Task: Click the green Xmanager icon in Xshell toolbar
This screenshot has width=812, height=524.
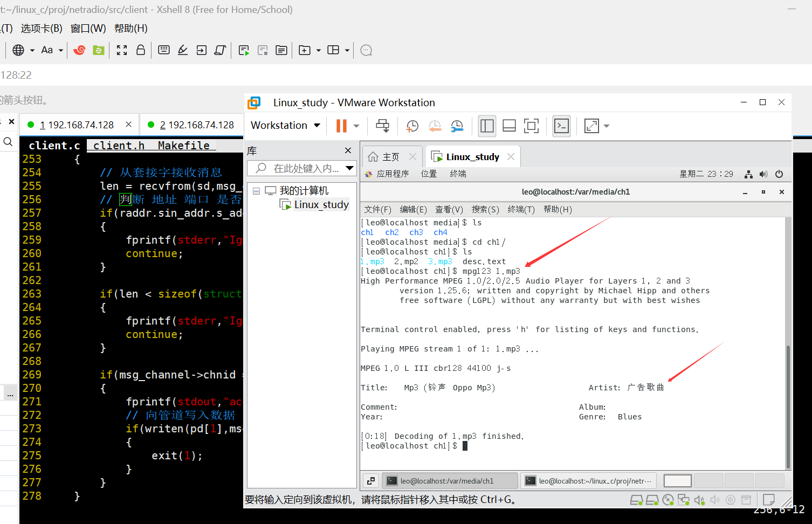Action: coord(99,50)
